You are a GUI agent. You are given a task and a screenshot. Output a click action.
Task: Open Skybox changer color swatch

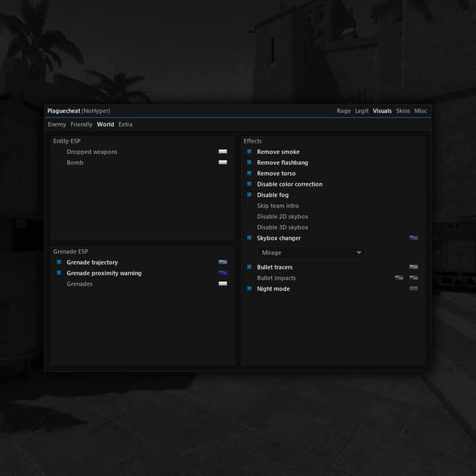pos(413,238)
